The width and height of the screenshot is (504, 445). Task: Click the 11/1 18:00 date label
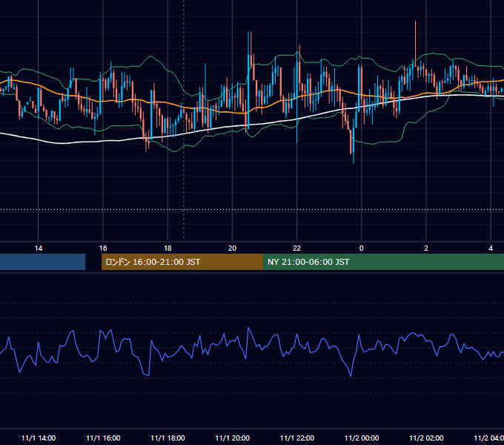click(x=168, y=438)
